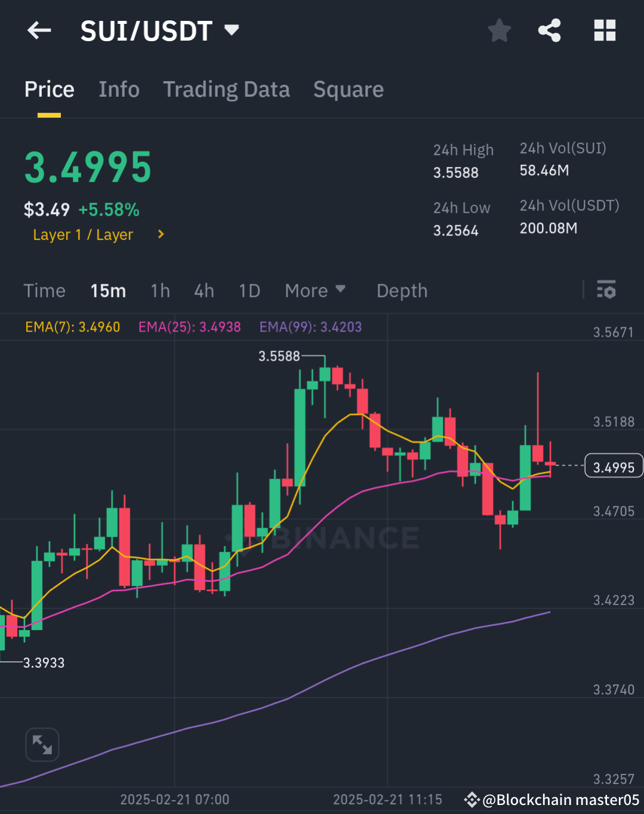Open the share options icon
The image size is (644, 814).
pos(549,30)
